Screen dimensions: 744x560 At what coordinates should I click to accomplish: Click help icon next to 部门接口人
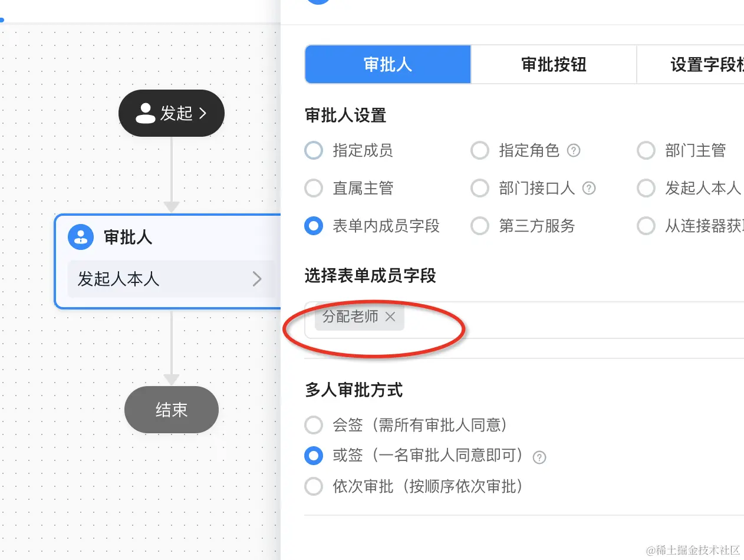(x=588, y=189)
